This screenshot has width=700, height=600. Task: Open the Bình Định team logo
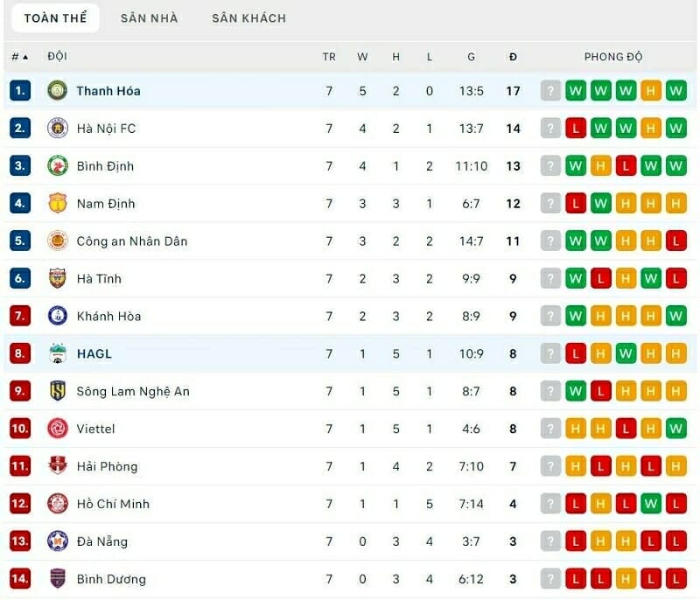[x=58, y=165]
